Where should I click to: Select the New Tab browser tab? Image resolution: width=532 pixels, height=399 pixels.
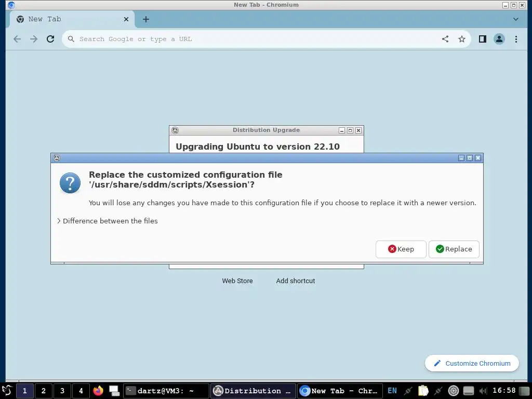point(71,19)
